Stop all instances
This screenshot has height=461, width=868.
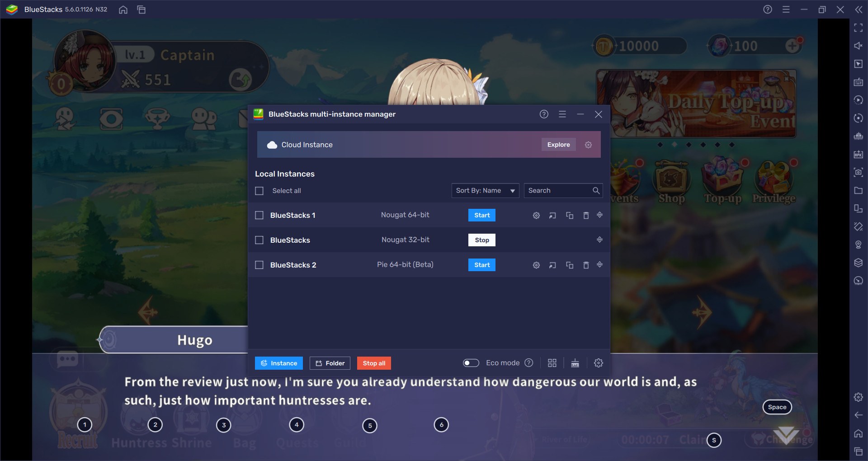click(x=374, y=363)
